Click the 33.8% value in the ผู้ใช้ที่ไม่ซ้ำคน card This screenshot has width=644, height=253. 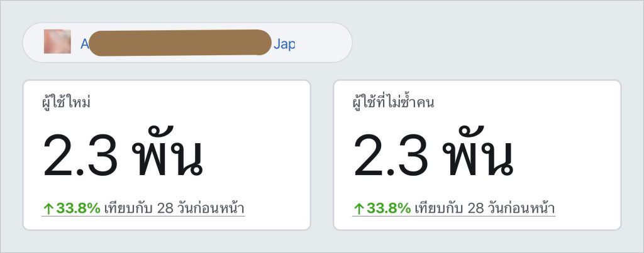pos(389,208)
